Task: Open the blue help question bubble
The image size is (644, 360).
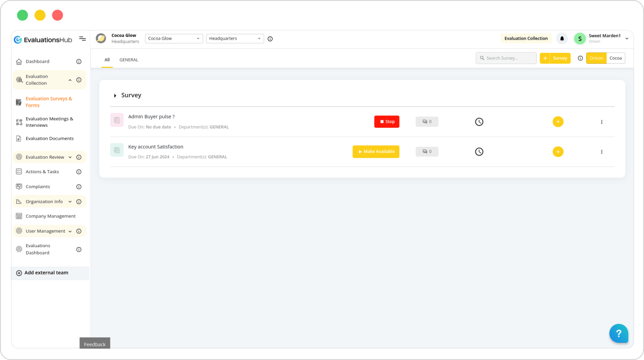Action: pos(618,333)
